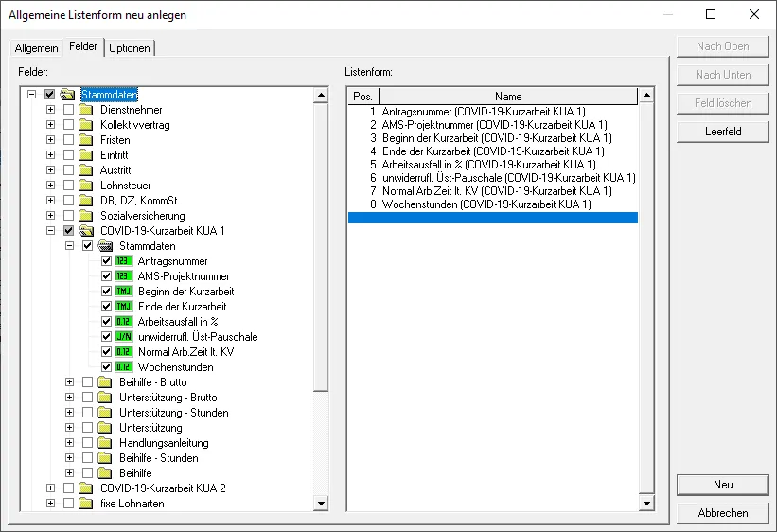Expand the Lohnsteuer tree node
Screen dimensions: 777x532
(50, 185)
